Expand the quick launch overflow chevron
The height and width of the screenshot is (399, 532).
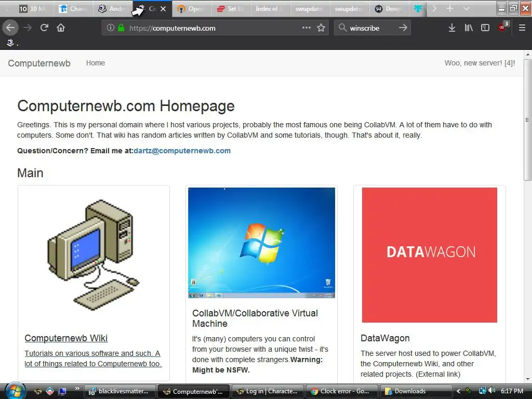click(77, 388)
